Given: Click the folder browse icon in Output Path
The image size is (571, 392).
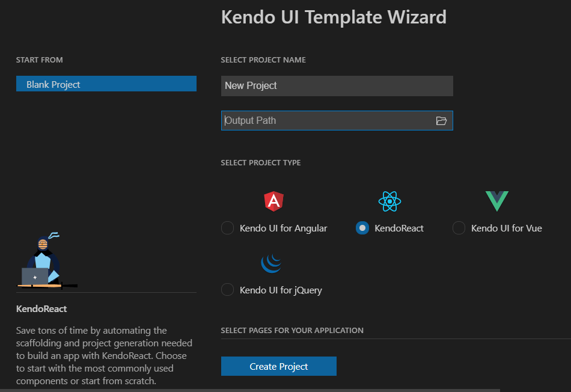Looking at the screenshot, I should 441,121.
